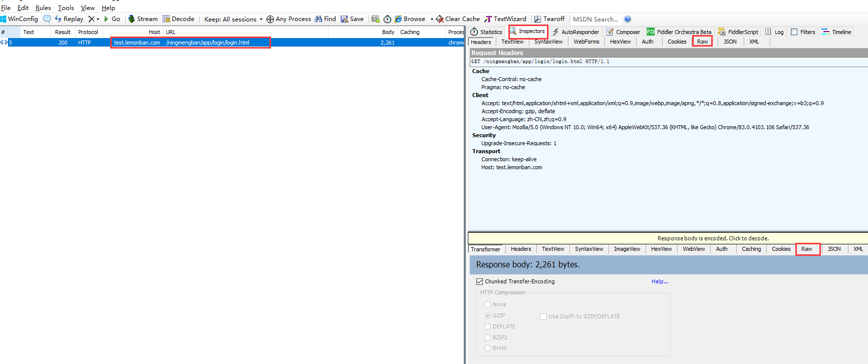
Task: Click the speech bubble comment icon
Action: (47, 19)
